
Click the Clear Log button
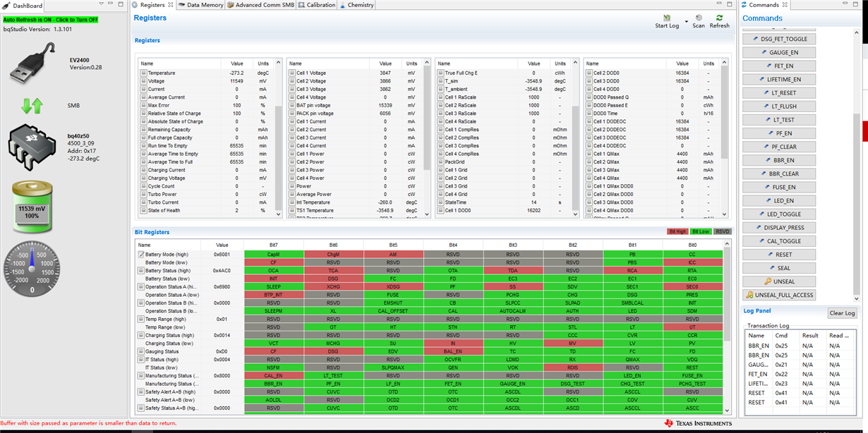pyautogui.click(x=842, y=313)
